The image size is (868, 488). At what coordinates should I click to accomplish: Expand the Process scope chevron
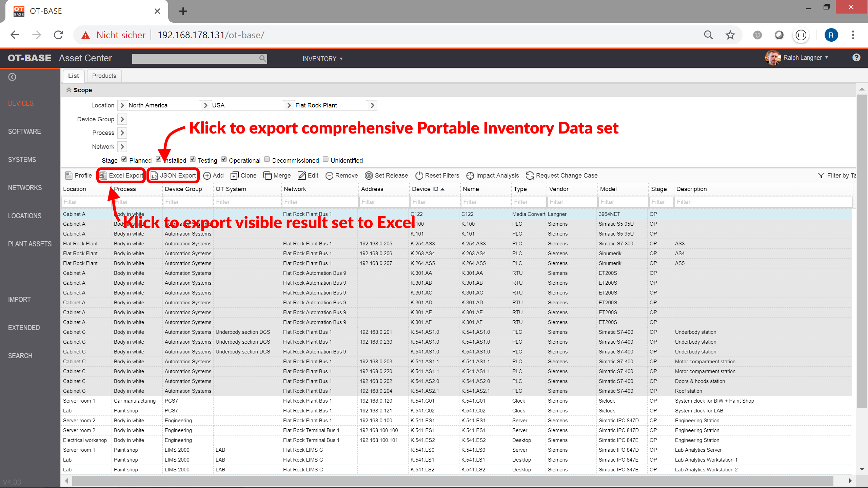pos(122,133)
